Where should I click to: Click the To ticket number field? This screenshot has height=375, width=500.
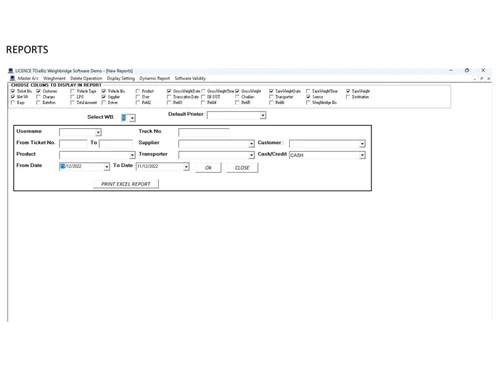point(116,144)
